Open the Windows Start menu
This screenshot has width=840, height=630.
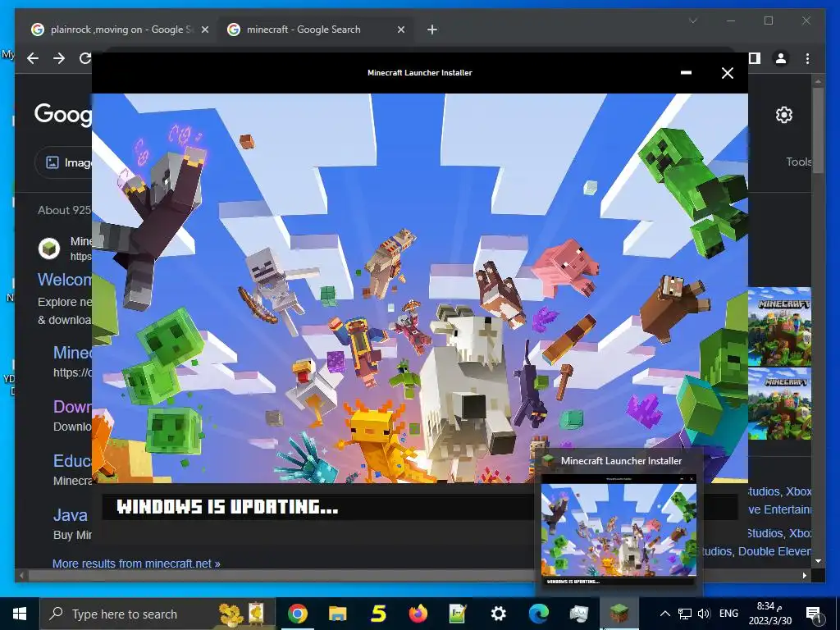coord(20,614)
